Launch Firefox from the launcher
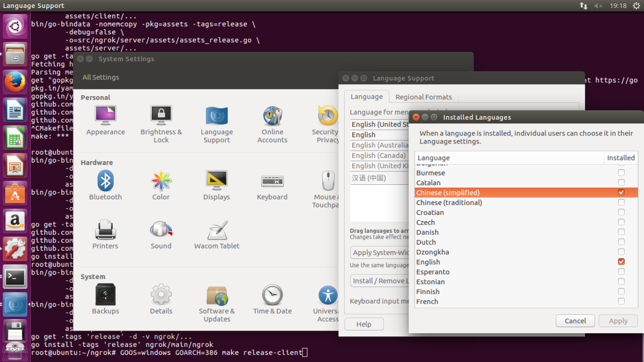The image size is (644, 362). pyautogui.click(x=15, y=81)
